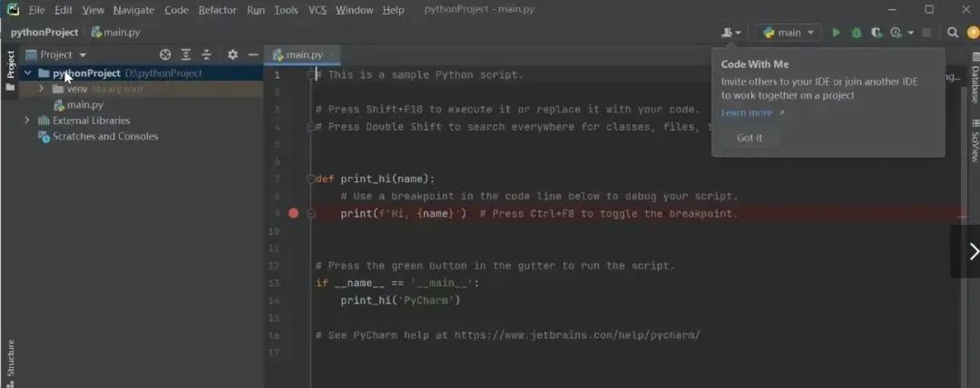Place cursor on def print_hi(name) line
This screenshot has height=388, width=980.
coord(375,179)
